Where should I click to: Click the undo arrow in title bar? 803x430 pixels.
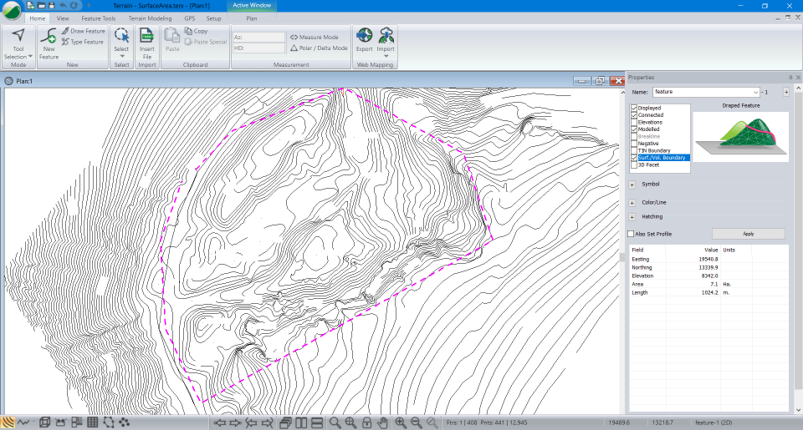tap(63, 6)
